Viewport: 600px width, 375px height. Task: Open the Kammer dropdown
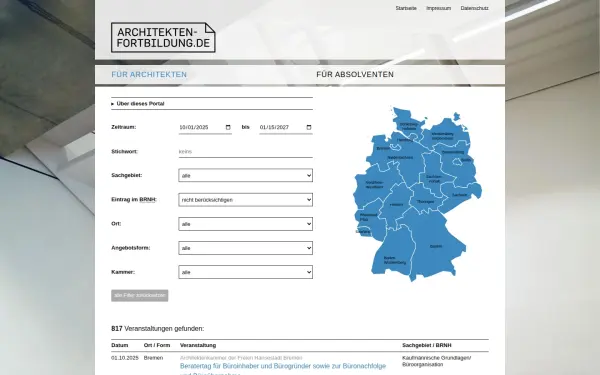click(x=245, y=272)
